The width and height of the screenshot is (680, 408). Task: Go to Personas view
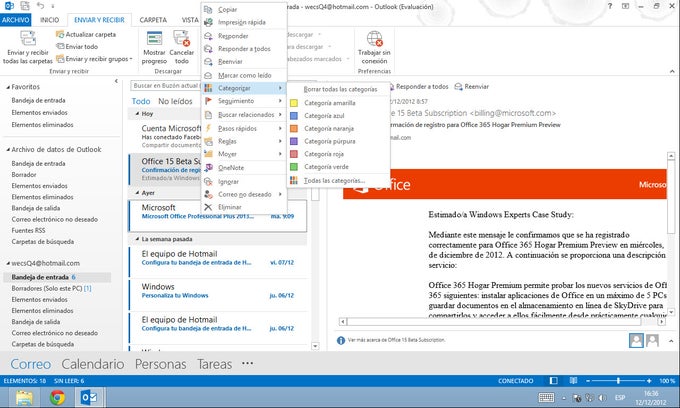(160, 364)
